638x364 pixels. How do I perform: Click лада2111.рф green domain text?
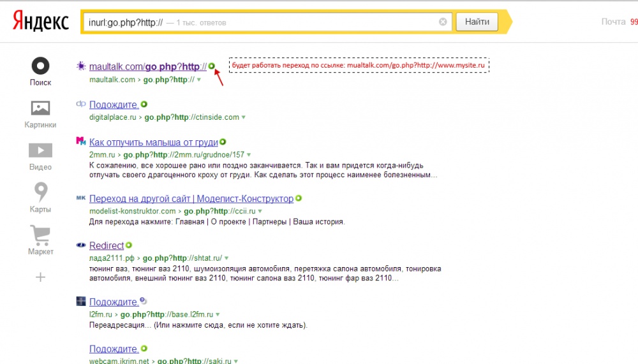[112, 258]
